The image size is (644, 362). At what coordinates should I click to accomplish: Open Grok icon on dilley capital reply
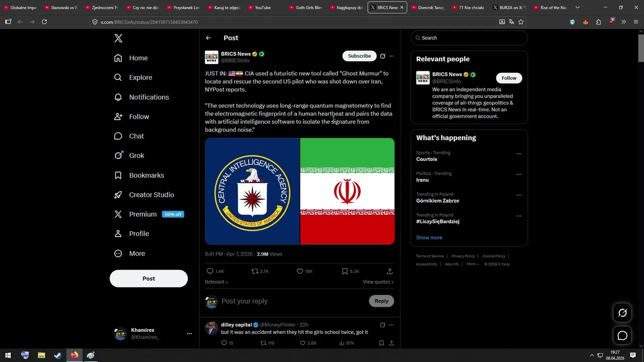click(x=382, y=325)
